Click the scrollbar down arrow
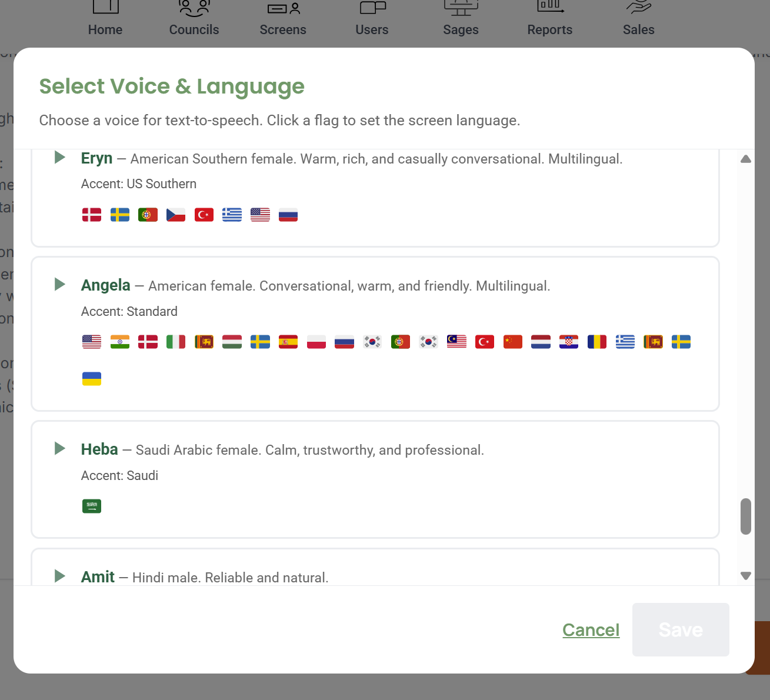The height and width of the screenshot is (700, 770). [x=745, y=575]
